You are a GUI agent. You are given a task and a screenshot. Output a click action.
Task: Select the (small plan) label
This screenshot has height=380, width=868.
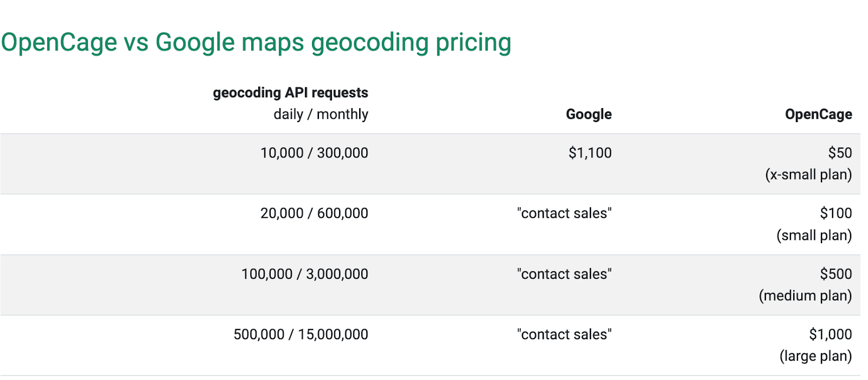point(814,236)
